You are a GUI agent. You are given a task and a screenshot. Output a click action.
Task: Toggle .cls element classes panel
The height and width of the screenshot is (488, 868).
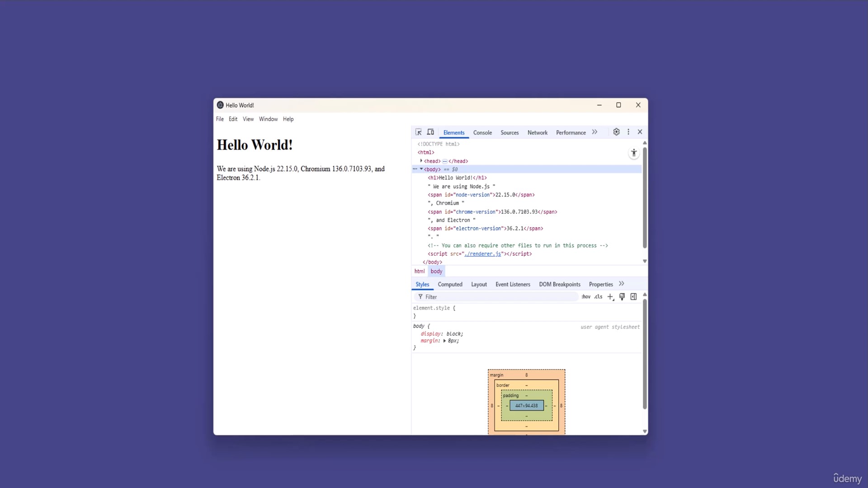point(598,297)
